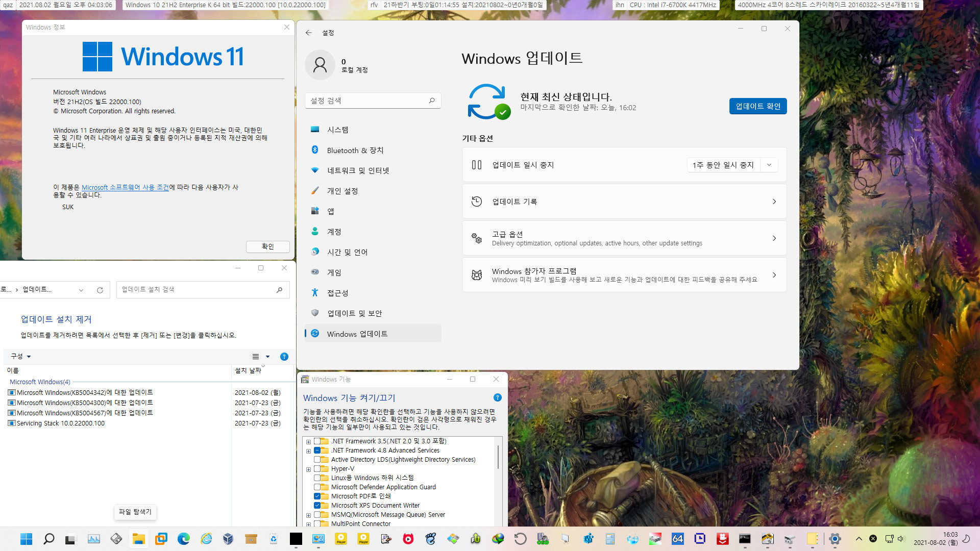Screen dimensions: 980x551
Task: Uncheck Microsoft PDF로 인쇄 checkbox
Action: [317, 496]
